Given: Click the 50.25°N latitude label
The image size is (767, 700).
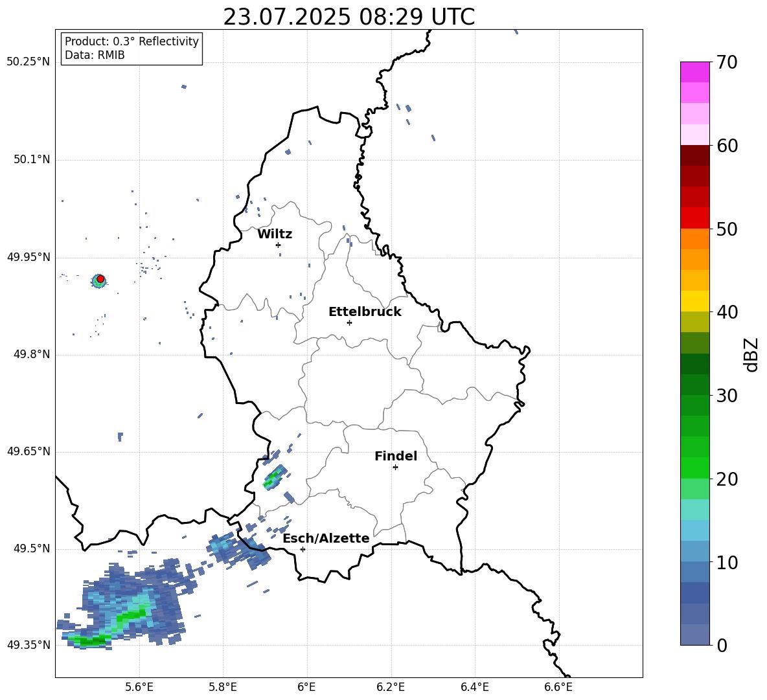Looking at the screenshot, I should 29,62.
